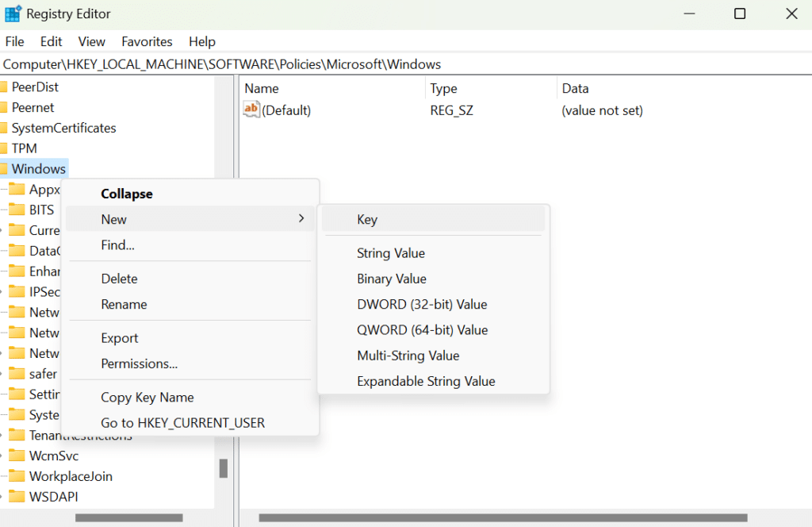This screenshot has height=527, width=812.
Task: Click the BITS folder icon
Action: coord(17,210)
